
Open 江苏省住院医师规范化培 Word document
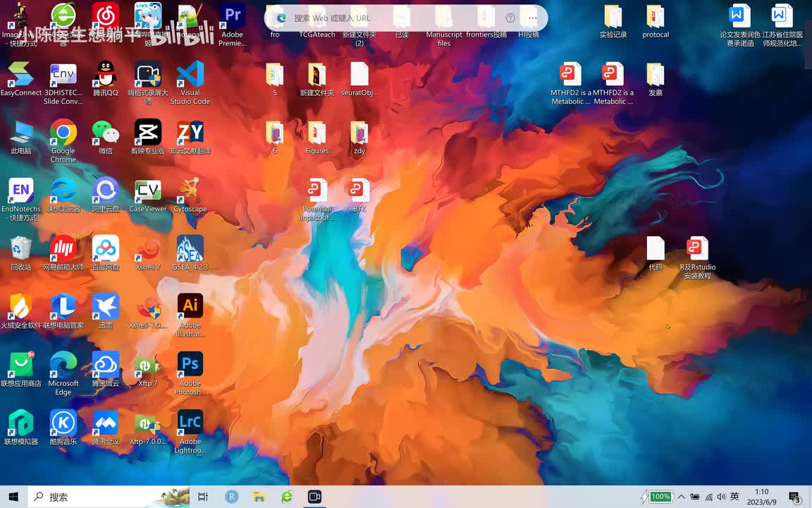[x=782, y=25]
